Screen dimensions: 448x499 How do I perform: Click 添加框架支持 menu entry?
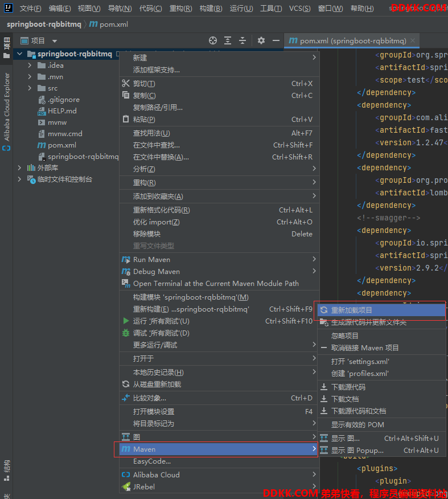pos(219,69)
